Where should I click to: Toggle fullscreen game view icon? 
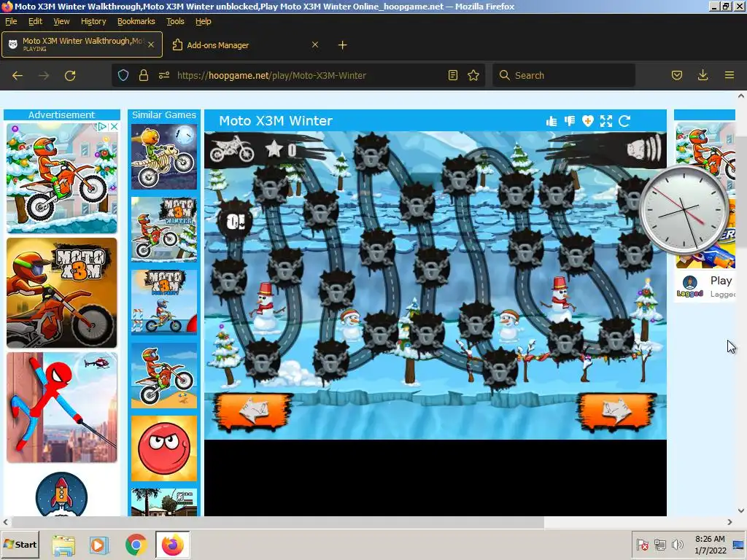coord(606,121)
